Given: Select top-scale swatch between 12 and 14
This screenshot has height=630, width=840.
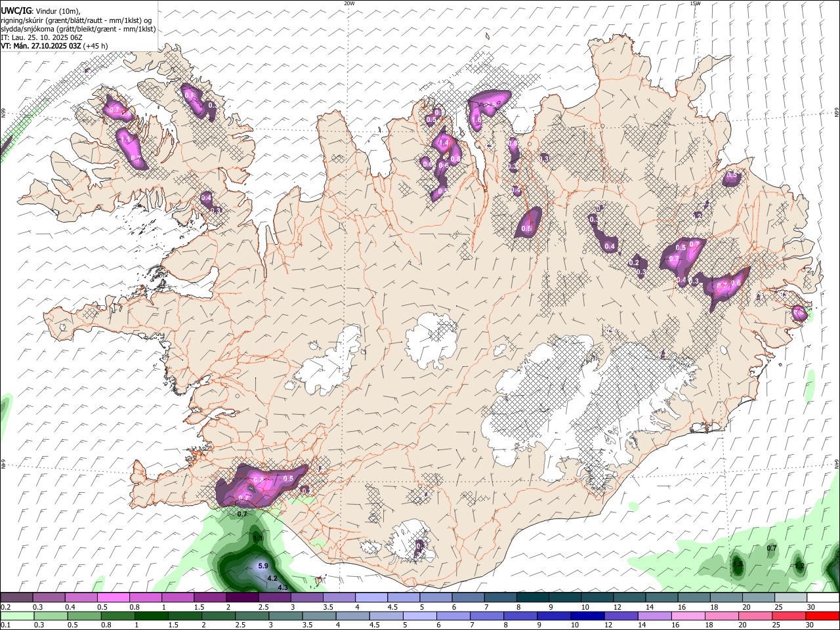Looking at the screenshot, I should pos(629,598).
